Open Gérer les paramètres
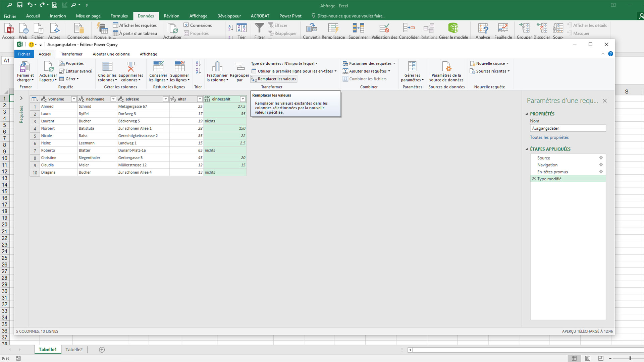The image size is (644, 362). pyautogui.click(x=412, y=71)
